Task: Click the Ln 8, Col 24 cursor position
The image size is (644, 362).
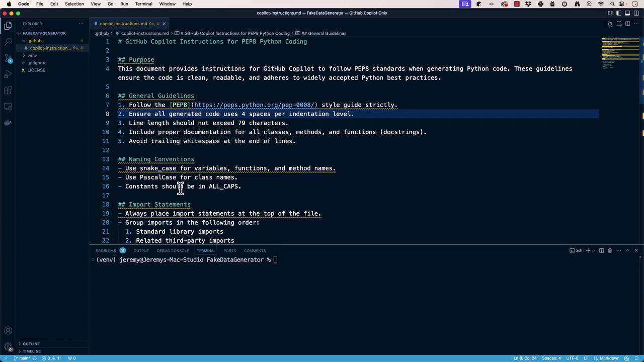Action: [525, 358]
